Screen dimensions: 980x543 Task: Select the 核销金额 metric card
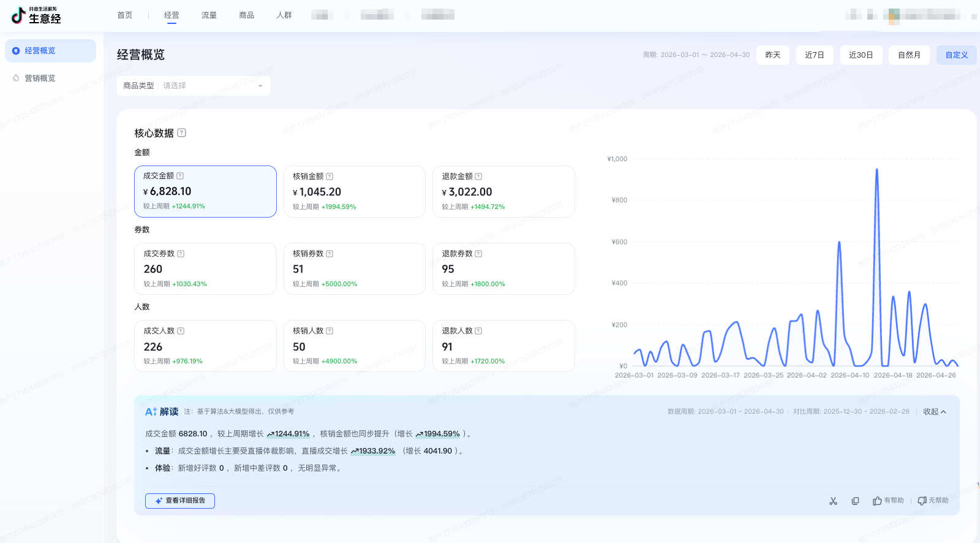[x=355, y=191]
